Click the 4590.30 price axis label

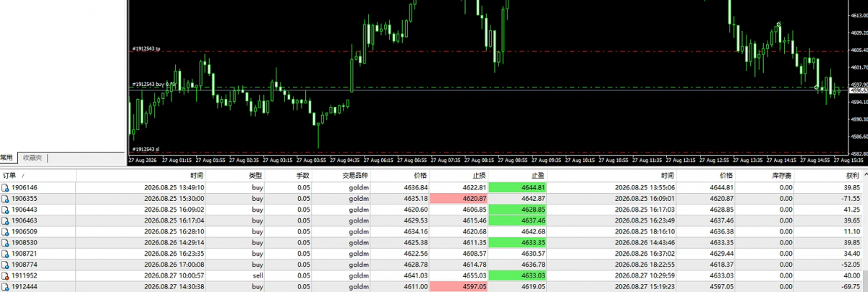coord(859,119)
